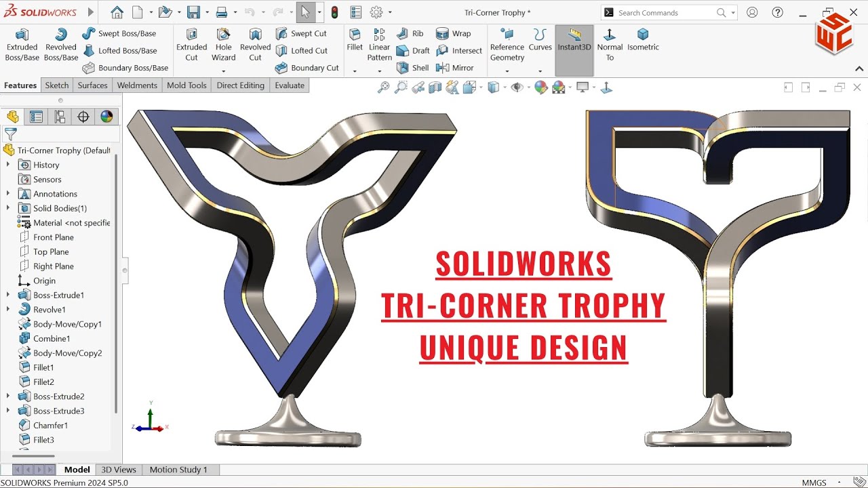
Task: Open Motion Study 1 tab
Action: click(178, 469)
